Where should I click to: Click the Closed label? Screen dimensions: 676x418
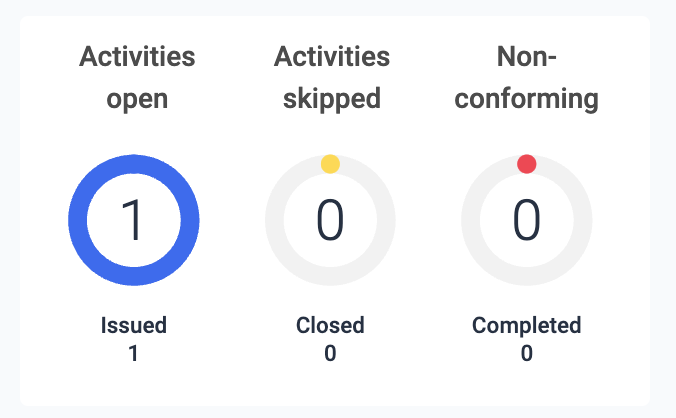330,325
